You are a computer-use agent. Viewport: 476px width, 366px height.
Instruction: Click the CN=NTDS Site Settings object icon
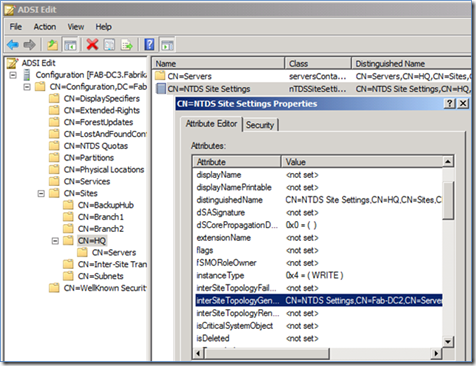tap(161, 88)
